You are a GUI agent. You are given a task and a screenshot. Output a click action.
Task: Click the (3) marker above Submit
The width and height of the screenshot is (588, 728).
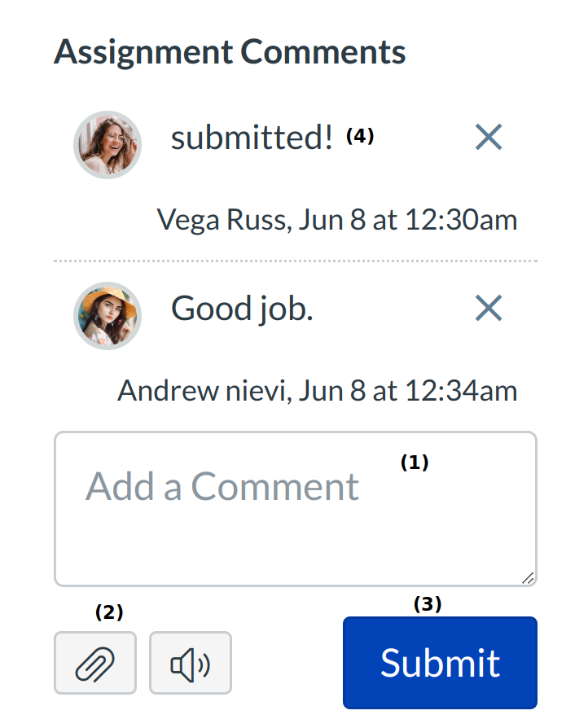(x=428, y=604)
